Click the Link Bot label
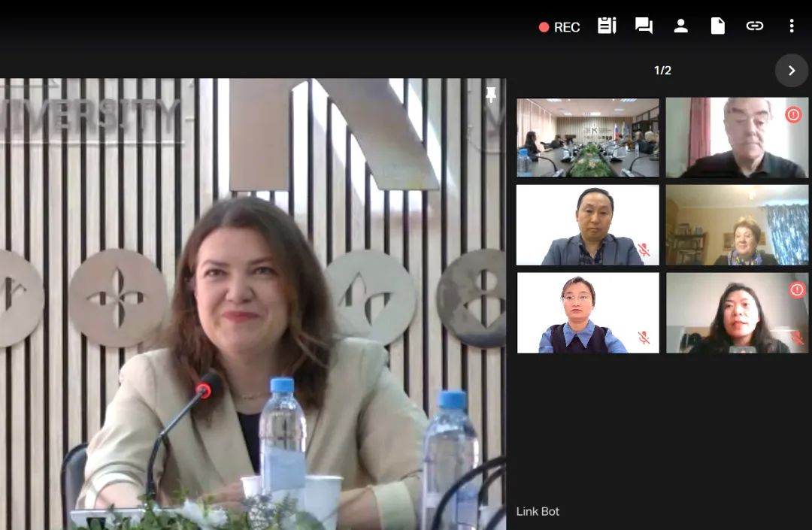Screen dimensions: 812x530 [x=538, y=511]
